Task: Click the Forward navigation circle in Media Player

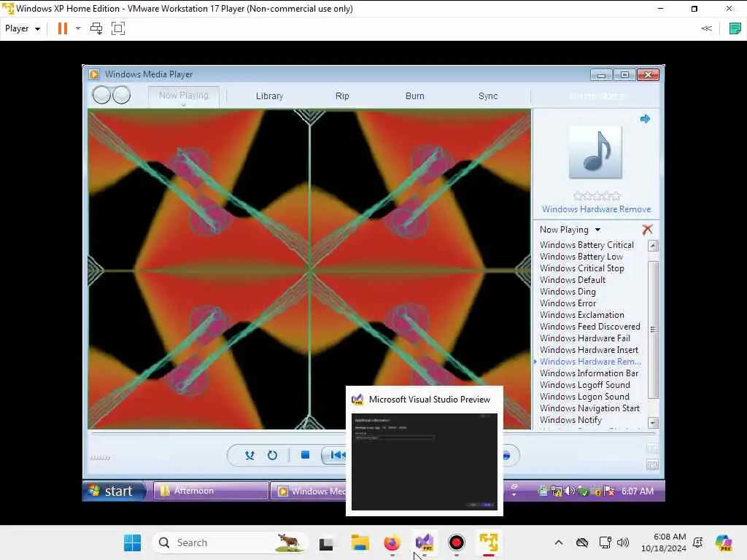Action: pyautogui.click(x=122, y=95)
